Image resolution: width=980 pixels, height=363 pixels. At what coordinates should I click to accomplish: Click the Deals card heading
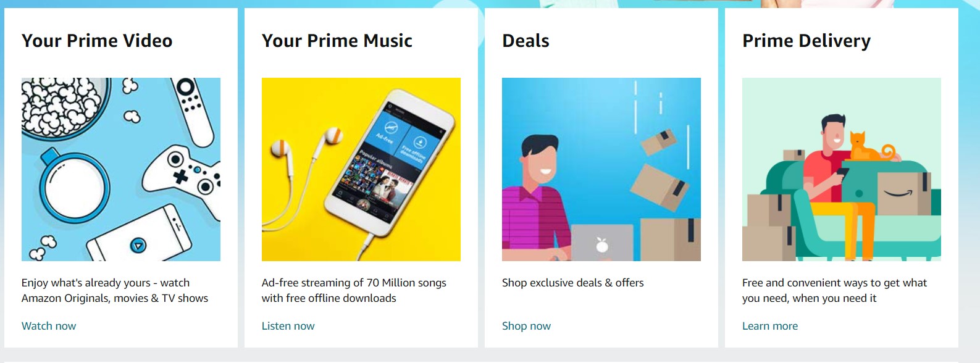click(x=526, y=41)
